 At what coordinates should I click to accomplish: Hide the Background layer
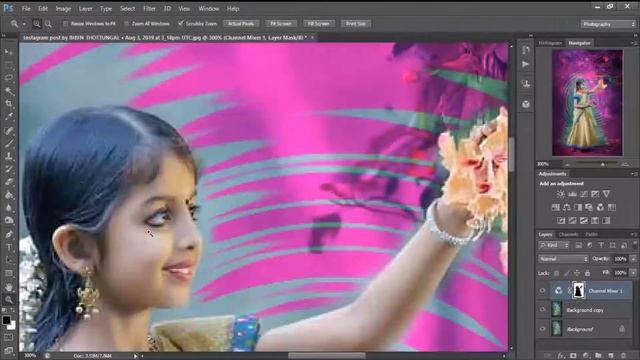point(542,329)
